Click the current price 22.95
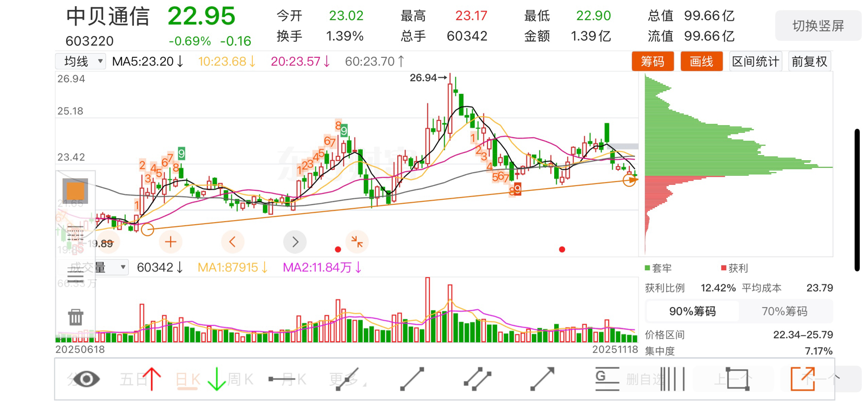Screen dimensions: 868x401 pos(201,16)
